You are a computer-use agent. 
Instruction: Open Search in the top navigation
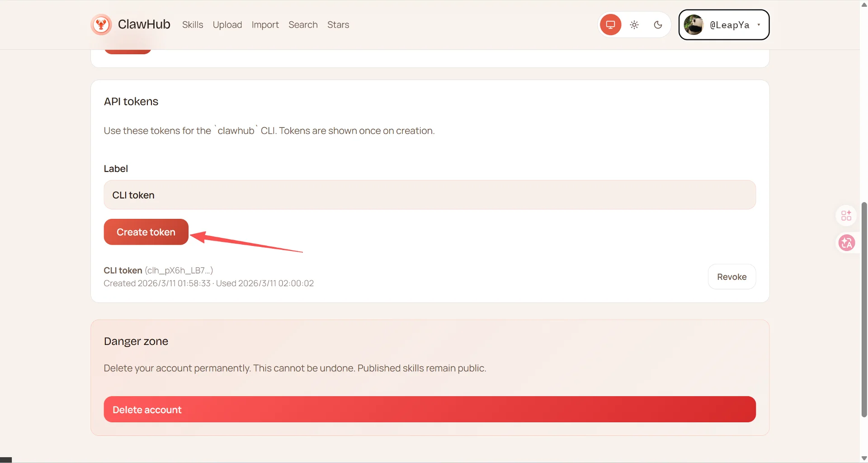click(303, 25)
